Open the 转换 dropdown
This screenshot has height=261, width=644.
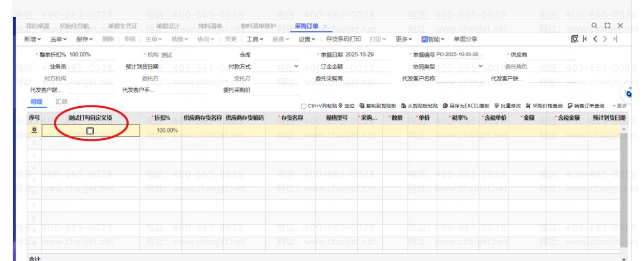(x=180, y=39)
